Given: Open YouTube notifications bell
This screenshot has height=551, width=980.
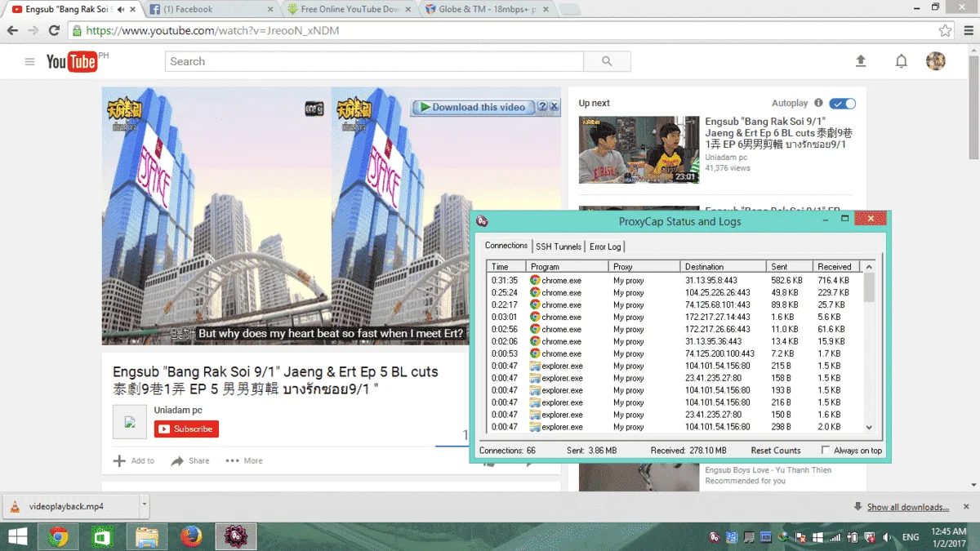Looking at the screenshot, I should click(x=902, y=61).
